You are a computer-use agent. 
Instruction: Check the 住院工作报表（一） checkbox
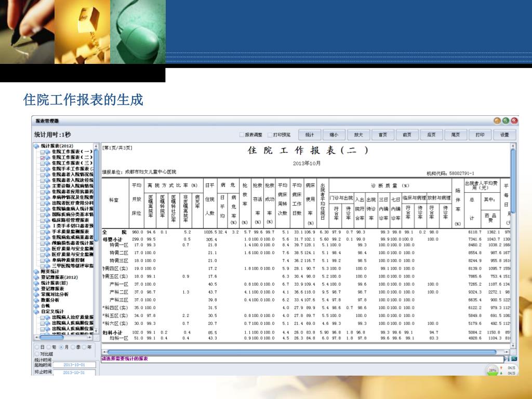pyautogui.click(x=43, y=152)
